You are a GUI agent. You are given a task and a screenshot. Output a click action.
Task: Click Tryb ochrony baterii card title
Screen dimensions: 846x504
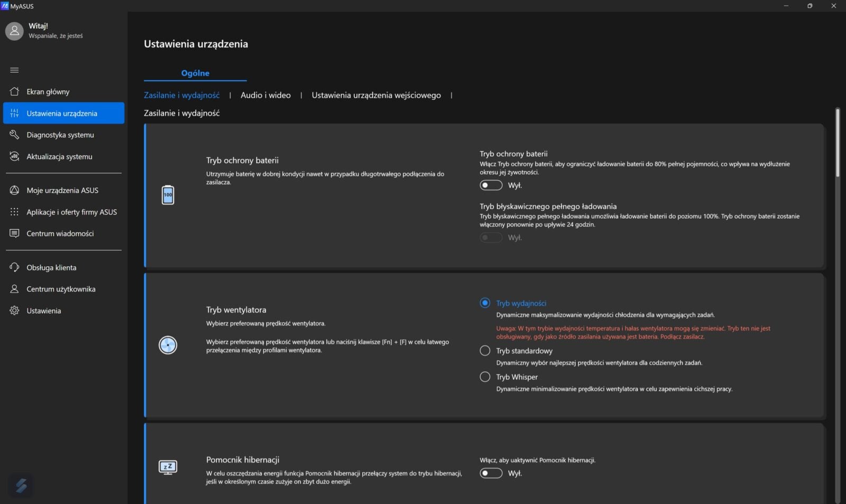click(x=242, y=160)
